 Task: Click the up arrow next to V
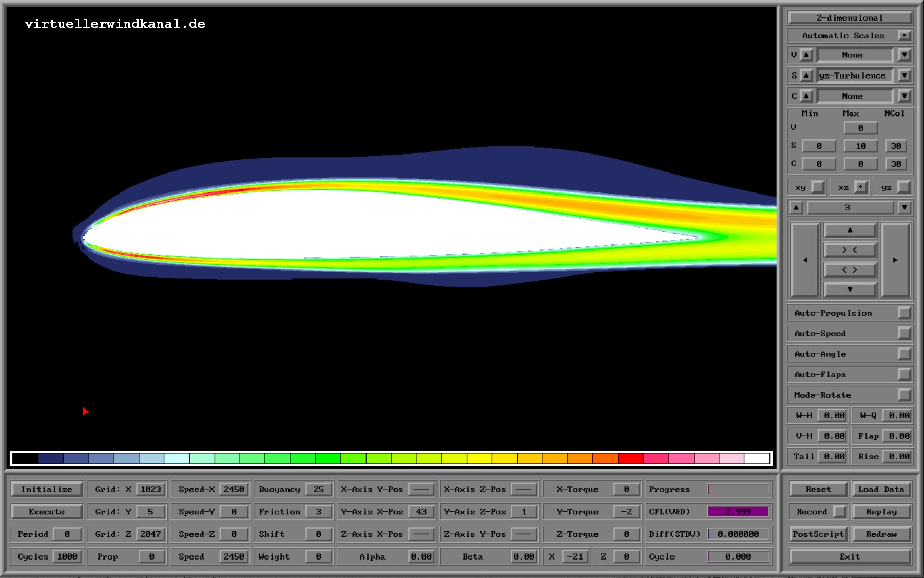806,55
